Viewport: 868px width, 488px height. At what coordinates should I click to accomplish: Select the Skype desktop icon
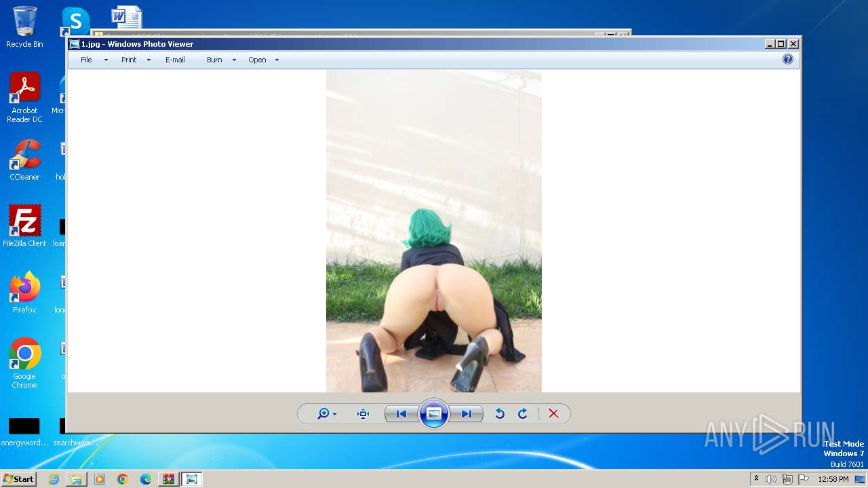pos(75,21)
